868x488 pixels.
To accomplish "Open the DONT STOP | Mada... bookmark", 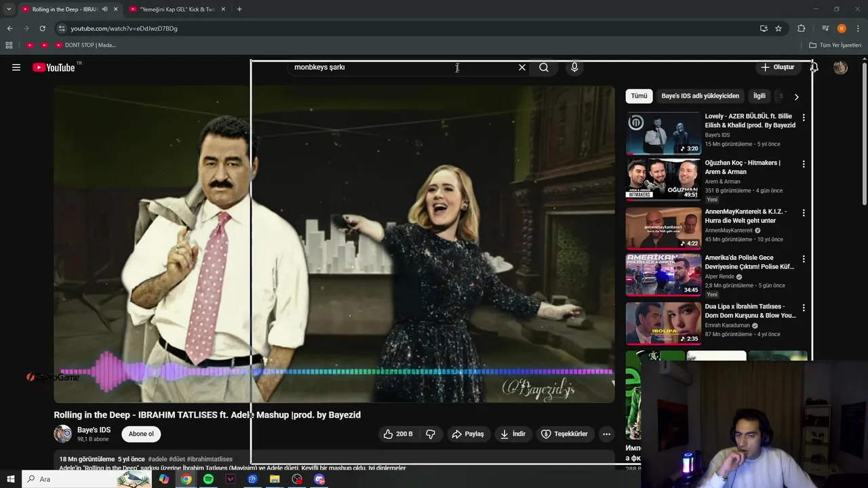I will point(85,45).
